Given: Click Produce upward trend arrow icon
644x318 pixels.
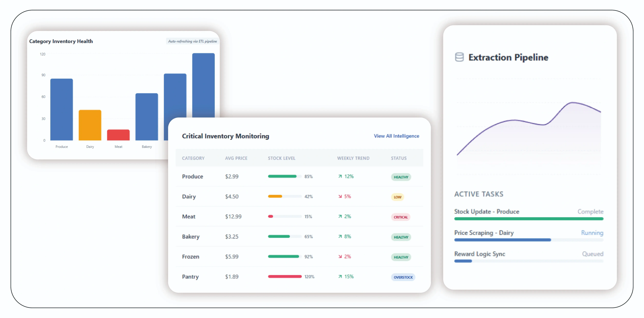Looking at the screenshot, I should pyautogui.click(x=340, y=176).
